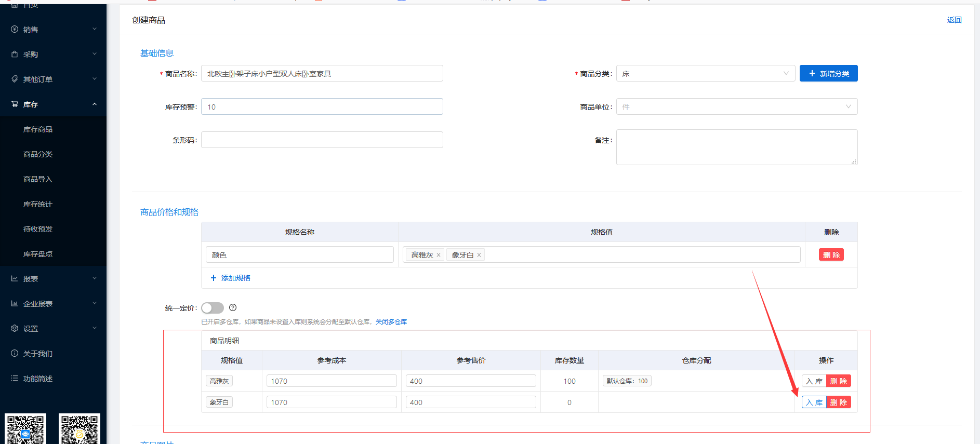Expand the 采购 menu chevron
The height and width of the screenshot is (444, 980).
pos(95,54)
